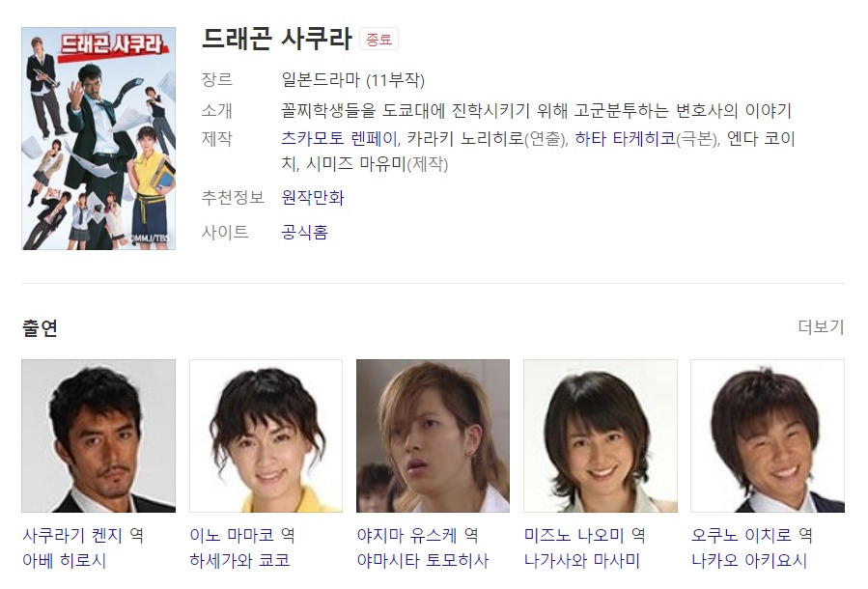Open 나가사와 마사미 cast photo
The image size is (868, 589).
tap(601, 435)
